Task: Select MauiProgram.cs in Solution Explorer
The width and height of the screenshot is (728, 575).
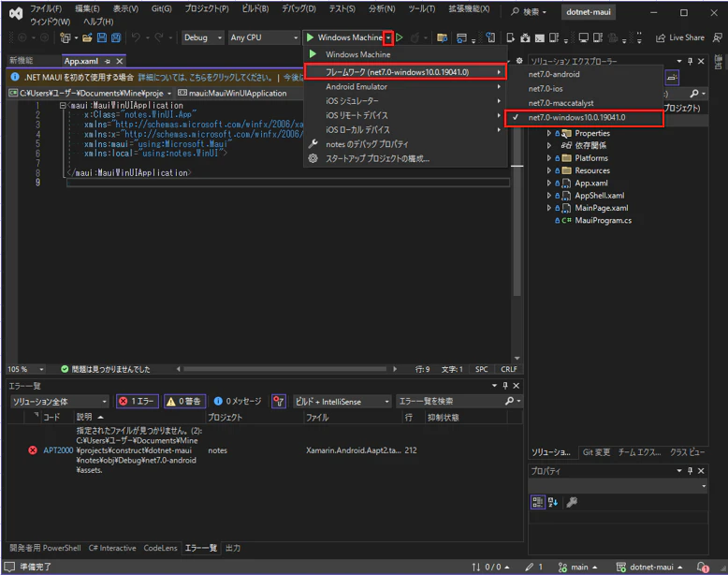Action: tap(604, 221)
